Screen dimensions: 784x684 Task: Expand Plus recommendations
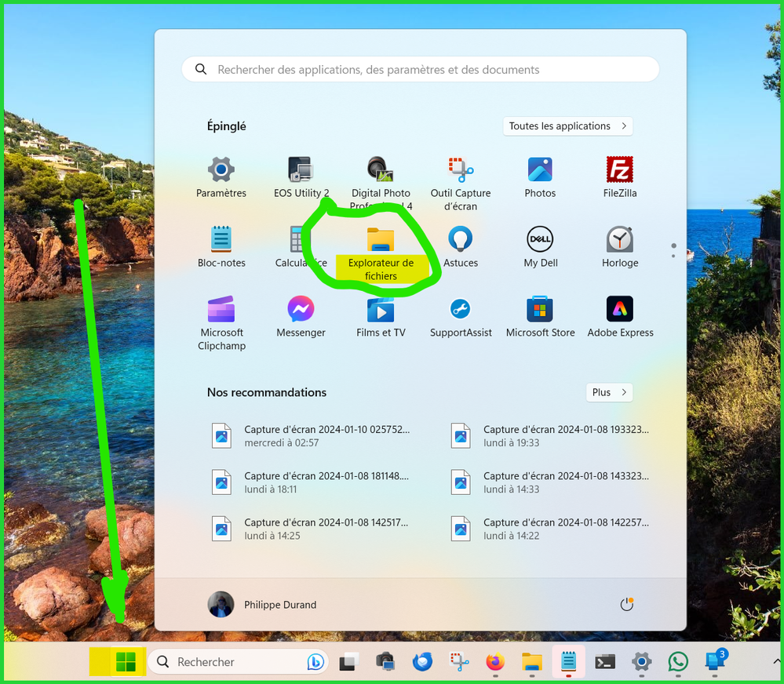tap(609, 392)
